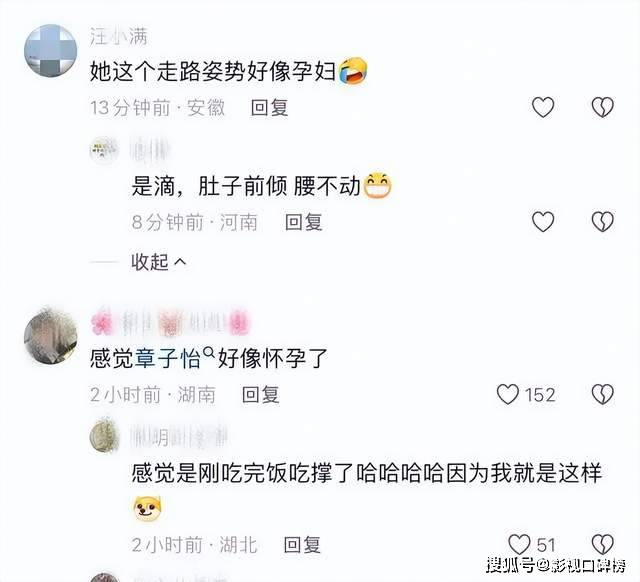Dislike the 河南 reply with broken heart
The width and height of the screenshot is (640, 582).
(603, 222)
